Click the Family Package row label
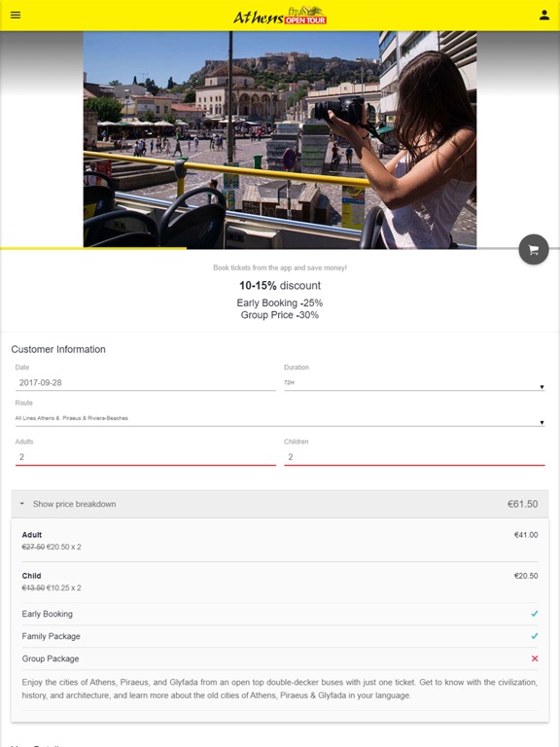560x747 pixels. (51, 636)
